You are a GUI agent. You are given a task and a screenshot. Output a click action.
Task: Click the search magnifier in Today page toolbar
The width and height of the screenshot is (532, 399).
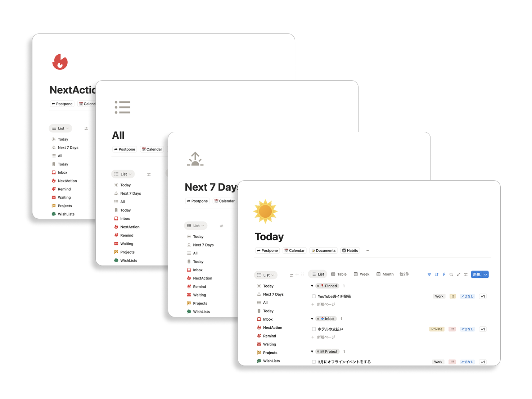(451, 275)
